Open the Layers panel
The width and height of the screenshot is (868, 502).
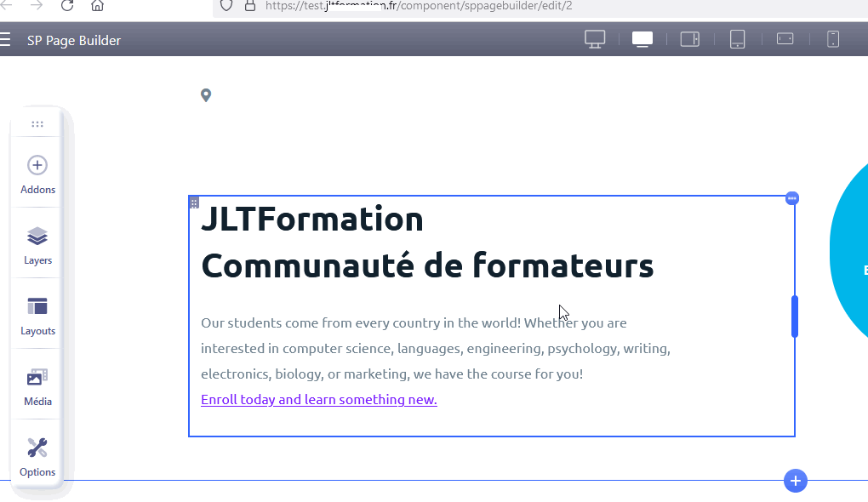coord(37,246)
